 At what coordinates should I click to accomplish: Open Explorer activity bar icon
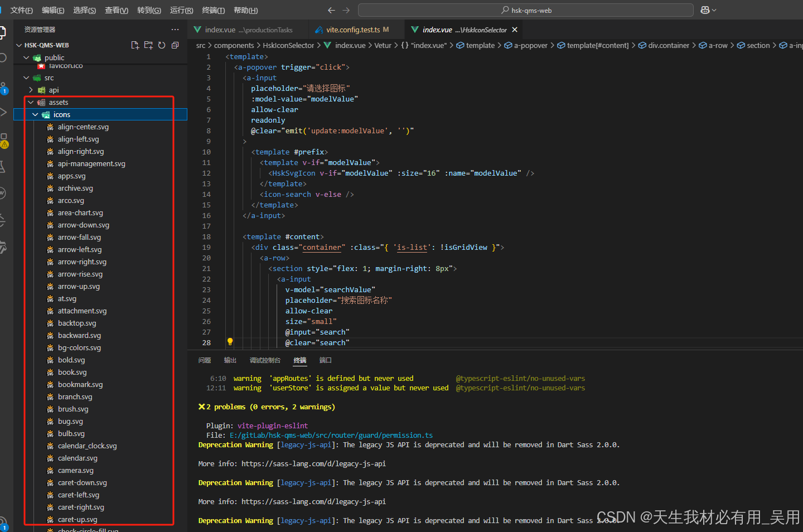pos(3,32)
